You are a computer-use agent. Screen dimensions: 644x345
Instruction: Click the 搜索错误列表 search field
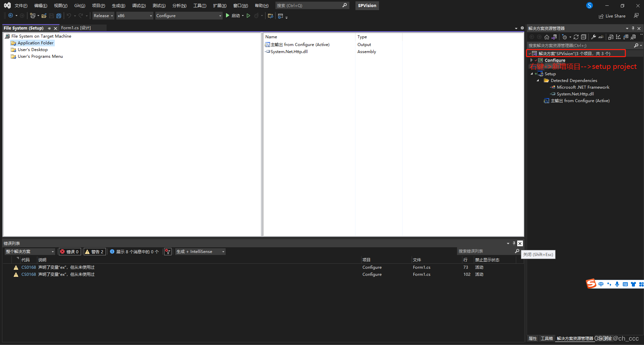[x=489, y=251]
